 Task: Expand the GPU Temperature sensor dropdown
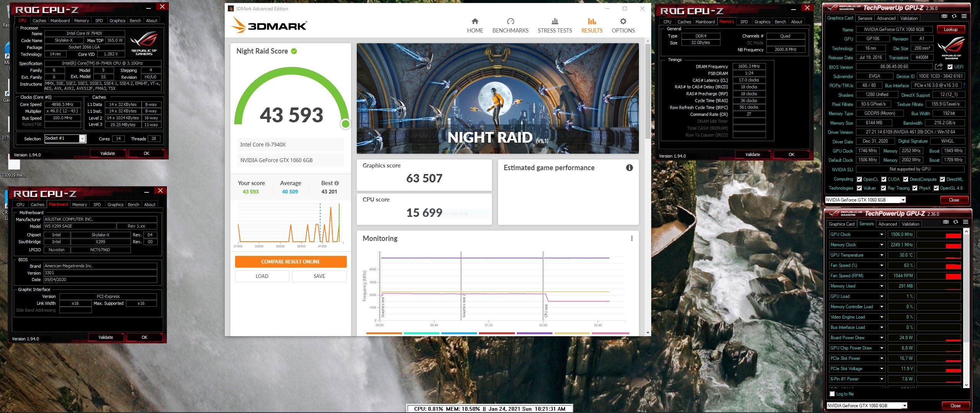[882, 255]
